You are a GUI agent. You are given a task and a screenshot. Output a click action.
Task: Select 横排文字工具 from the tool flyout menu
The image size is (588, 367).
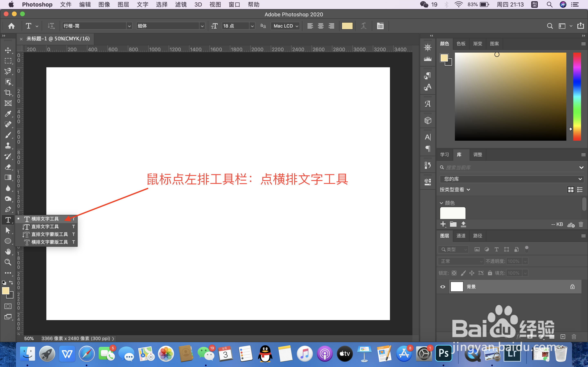[x=45, y=219]
